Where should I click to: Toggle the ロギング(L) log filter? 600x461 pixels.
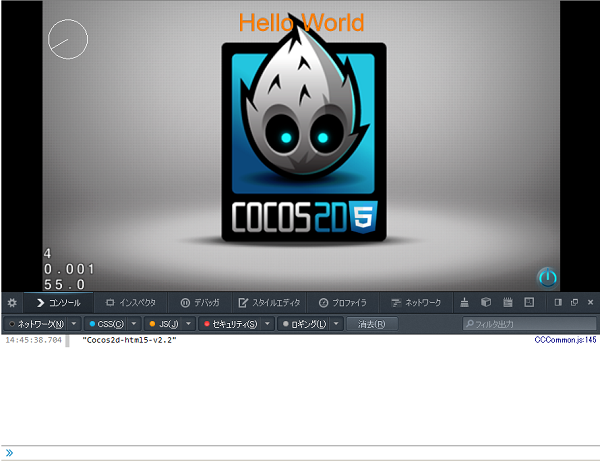305,324
